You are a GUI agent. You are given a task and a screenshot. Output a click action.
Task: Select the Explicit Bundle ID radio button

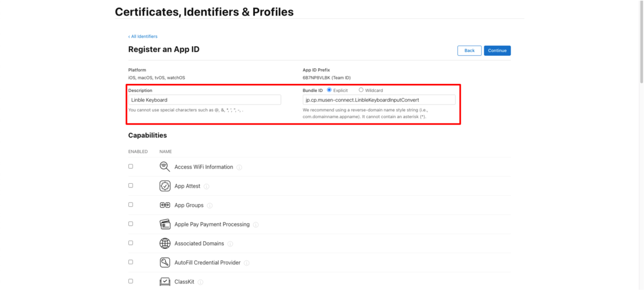(329, 90)
